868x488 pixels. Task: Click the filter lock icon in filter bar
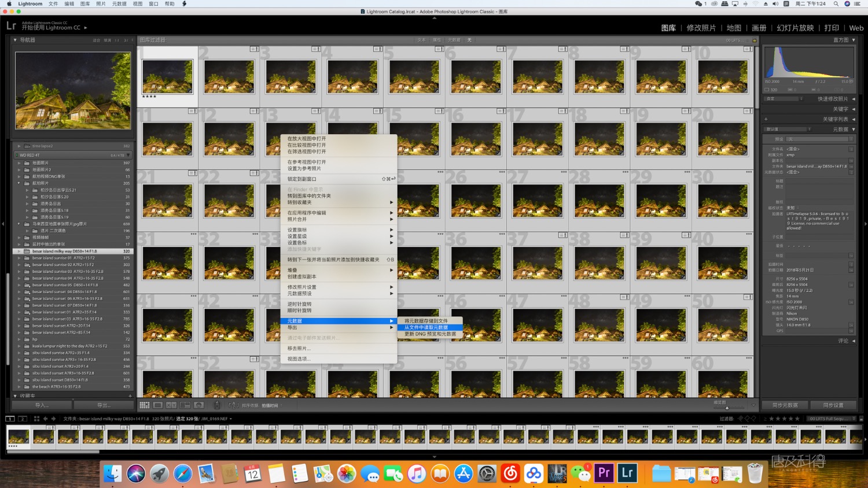coord(754,40)
